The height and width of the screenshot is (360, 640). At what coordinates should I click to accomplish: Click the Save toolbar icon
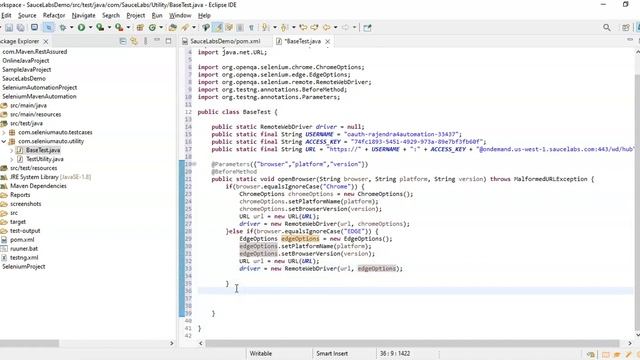(x=9, y=28)
